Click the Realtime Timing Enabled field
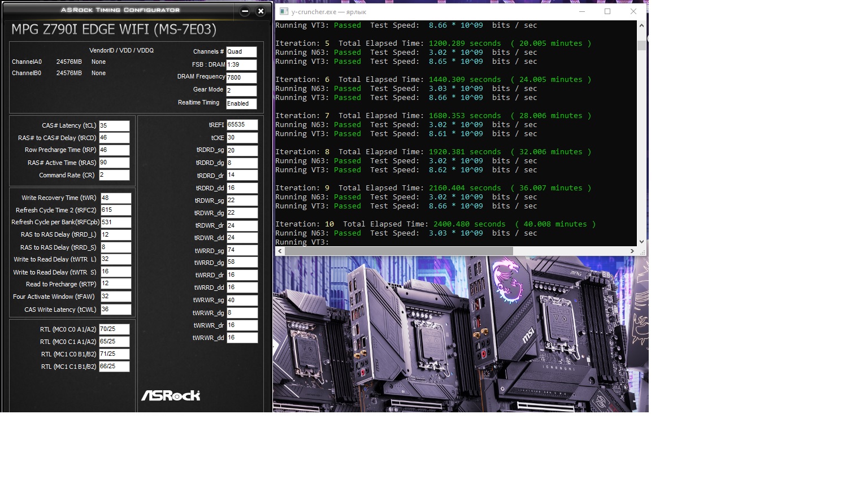The width and height of the screenshot is (868, 488). 241,104
